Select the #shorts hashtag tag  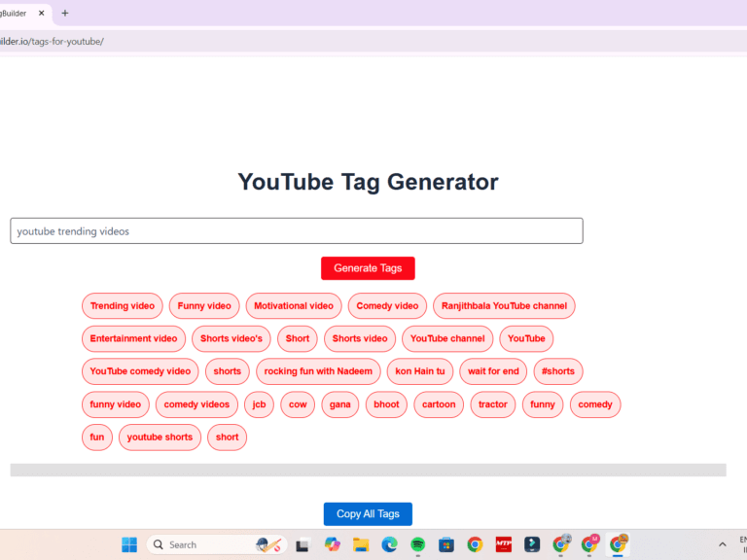(558, 371)
